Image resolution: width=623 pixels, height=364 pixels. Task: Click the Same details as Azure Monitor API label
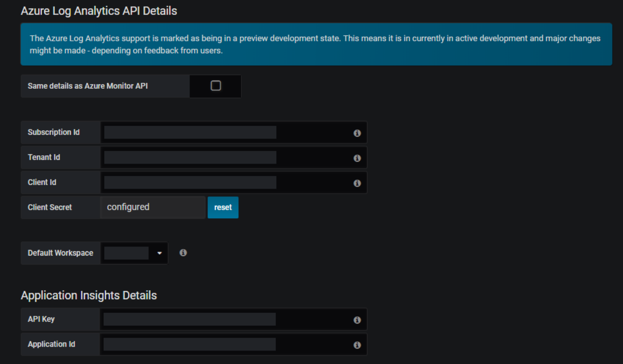coord(88,86)
